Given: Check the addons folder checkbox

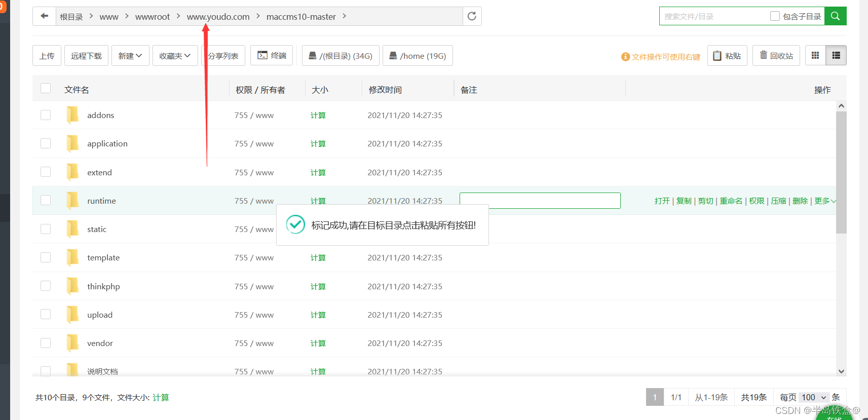Looking at the screenshot, I should coord(46,115).
